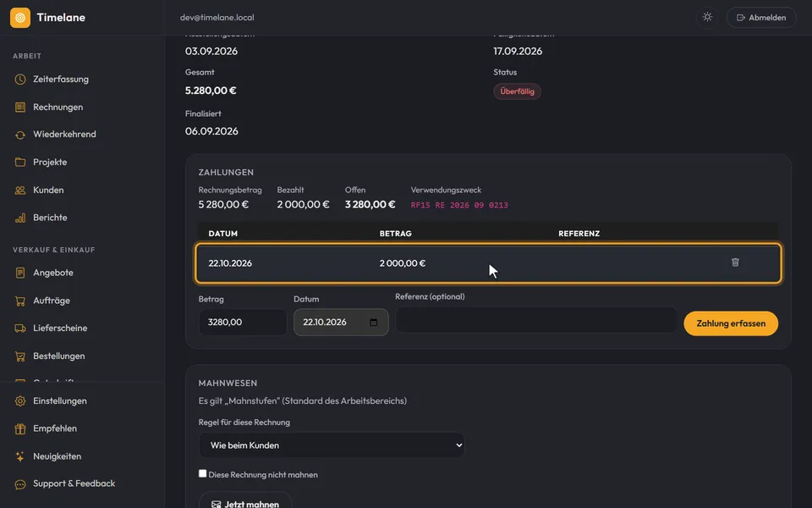Delete the 22.10.2026 payment via trash icon
812x508 pixels.
pyautogui.click(x=735, y=262)
